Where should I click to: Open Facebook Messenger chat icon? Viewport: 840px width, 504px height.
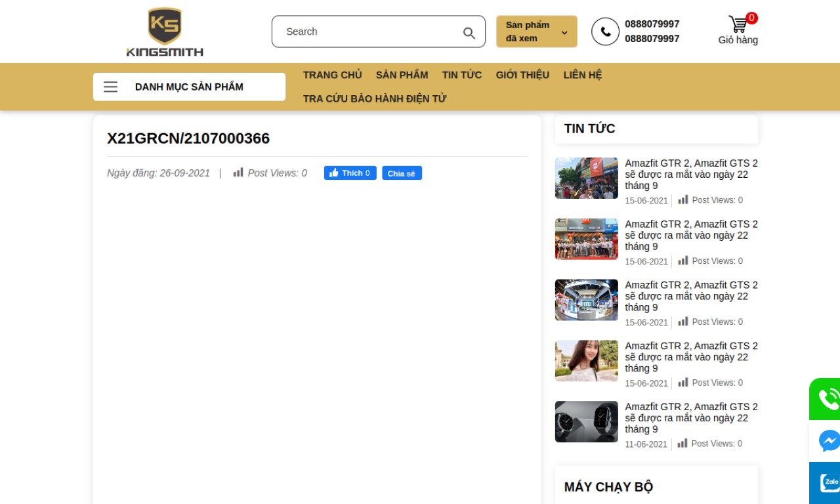(x=828, y=440)
